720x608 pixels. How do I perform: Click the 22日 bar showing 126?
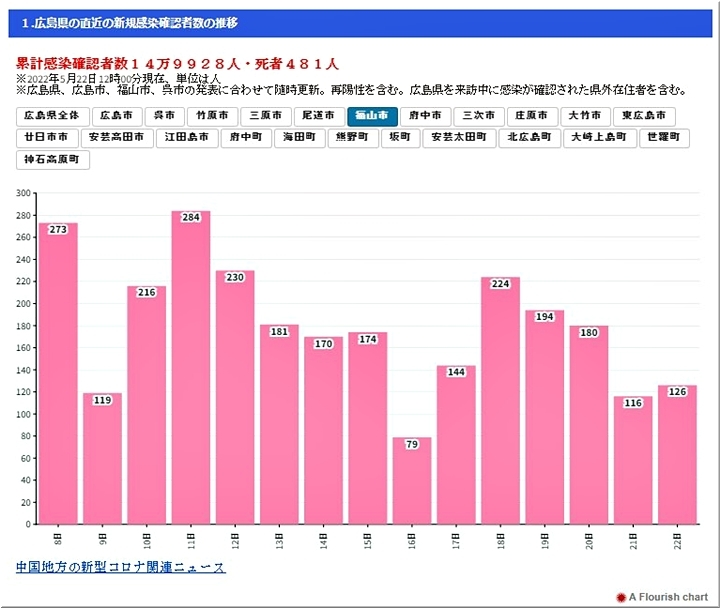(x=677, y=455)
